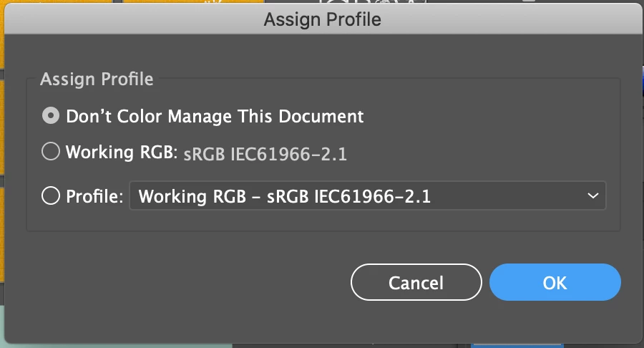
Task: Click the Working RGB: label text
Action: [121, 152]
